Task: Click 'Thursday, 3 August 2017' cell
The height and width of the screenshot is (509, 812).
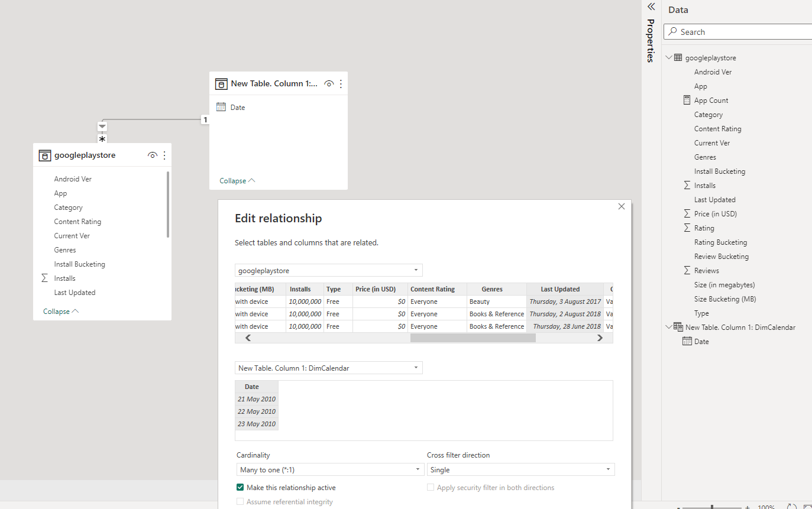Action: pyautogui.click(x=565, y=301)
